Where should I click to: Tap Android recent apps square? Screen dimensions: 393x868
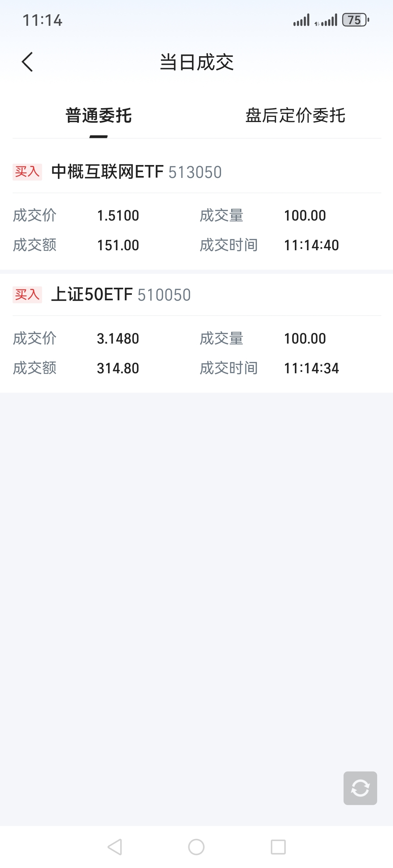(x=278, y=847)
